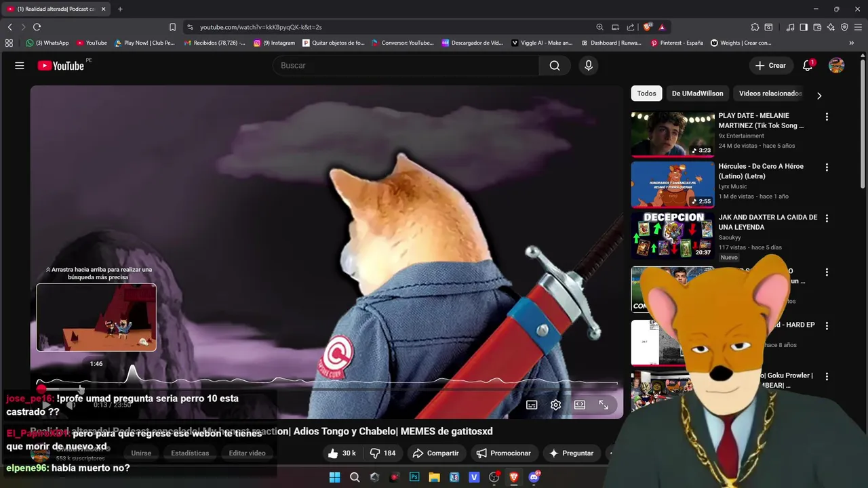This screenshot has width=868, height=488.
Task: Open Dashboard Runway bookmark
Action: (x=611, y=43)
